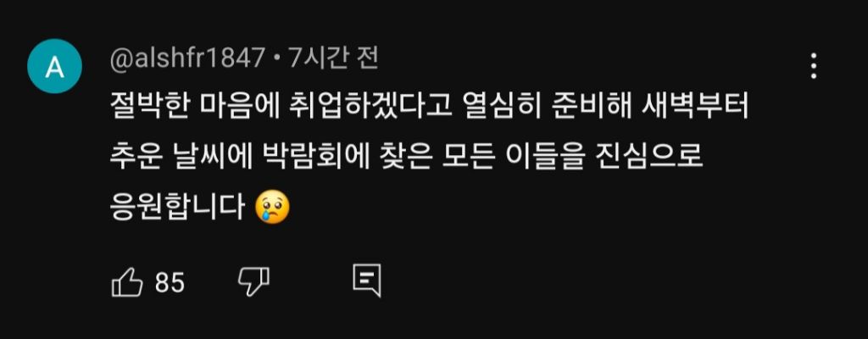Click the word 응원합니다 in last line
Viewport: 868px width, 339px height.
[x=178, y=208]
